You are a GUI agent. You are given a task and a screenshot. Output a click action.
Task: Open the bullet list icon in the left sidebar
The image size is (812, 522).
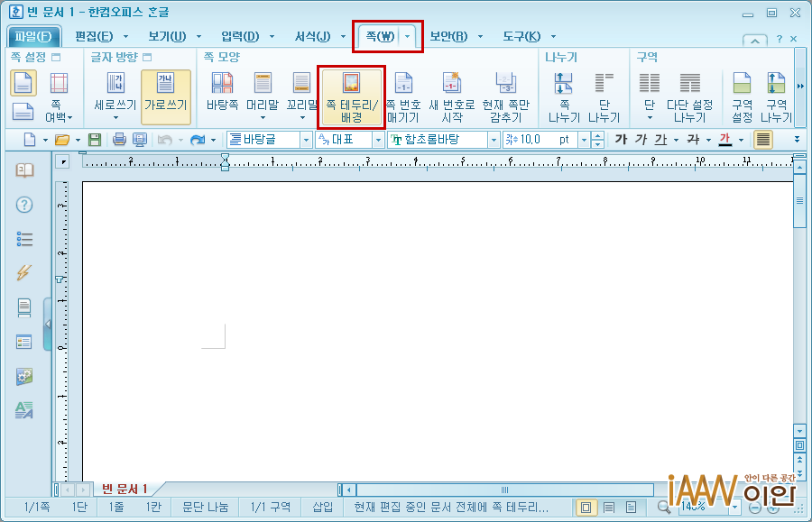[24, 239]
